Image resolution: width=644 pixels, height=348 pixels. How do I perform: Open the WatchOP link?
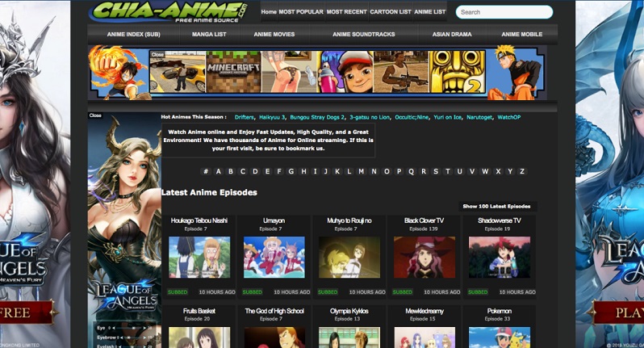click(509, 117)
